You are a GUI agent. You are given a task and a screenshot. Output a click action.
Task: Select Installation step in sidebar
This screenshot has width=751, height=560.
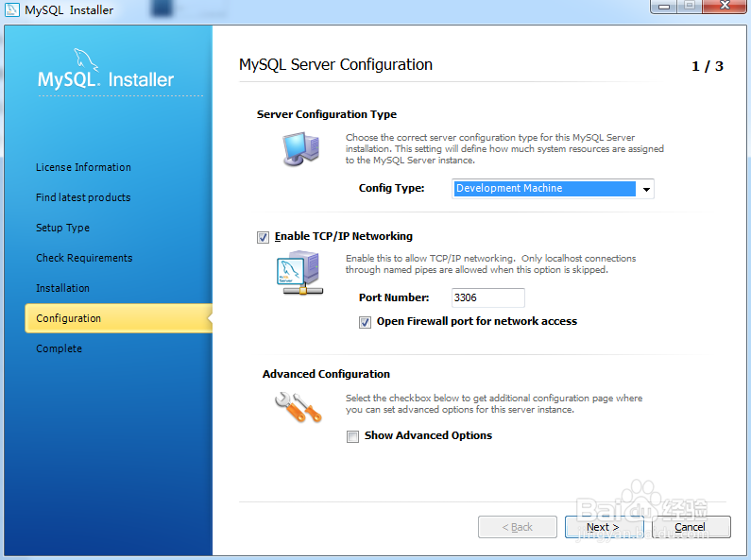coord(62,288)
